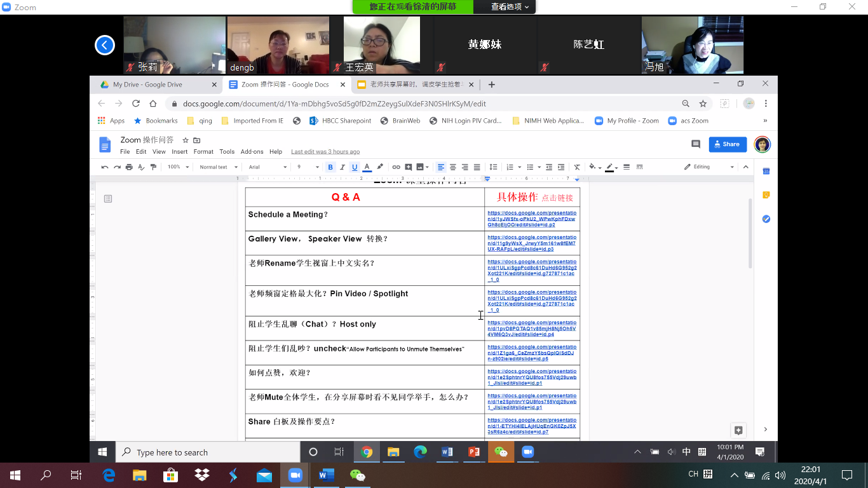The image size is (868, 488).
Task: Open HBCC Sharepoint bookmark
Action: (x=340, y=121)
